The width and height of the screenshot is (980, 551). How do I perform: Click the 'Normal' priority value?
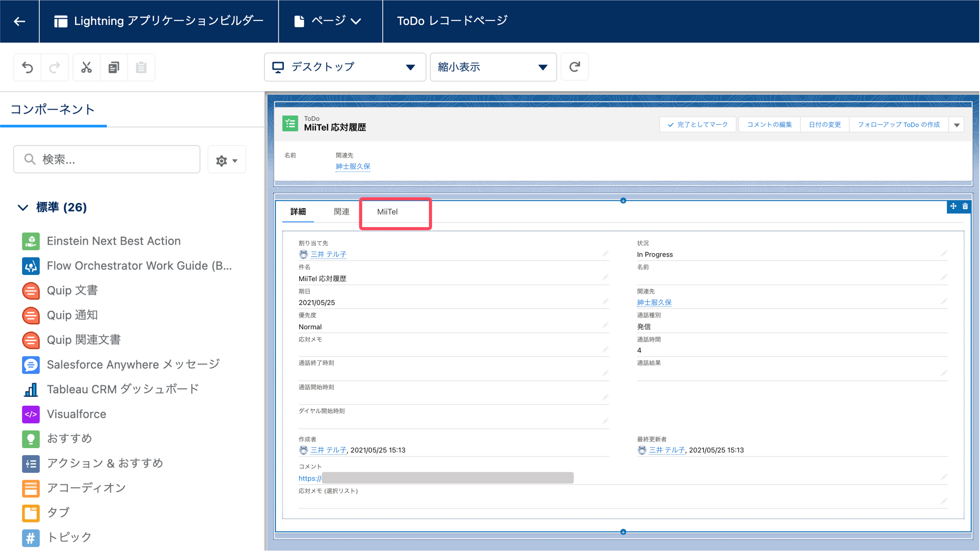(310, 327)
